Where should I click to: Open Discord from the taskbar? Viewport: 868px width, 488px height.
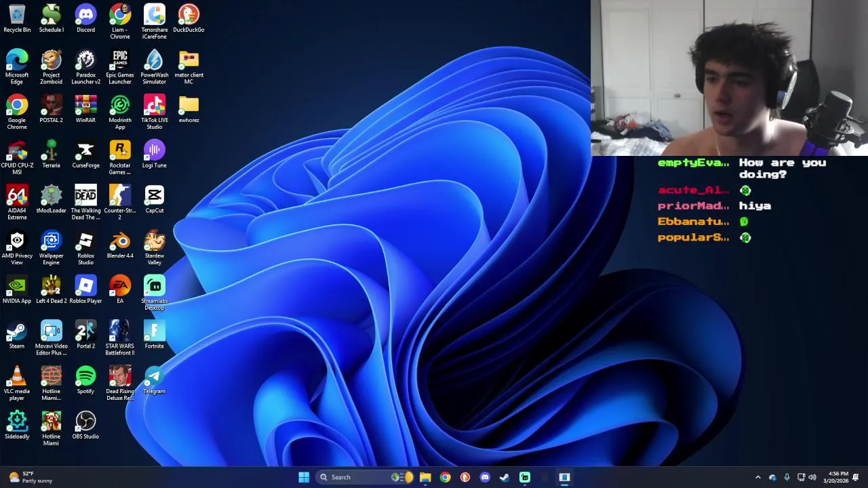pos(485,477)
